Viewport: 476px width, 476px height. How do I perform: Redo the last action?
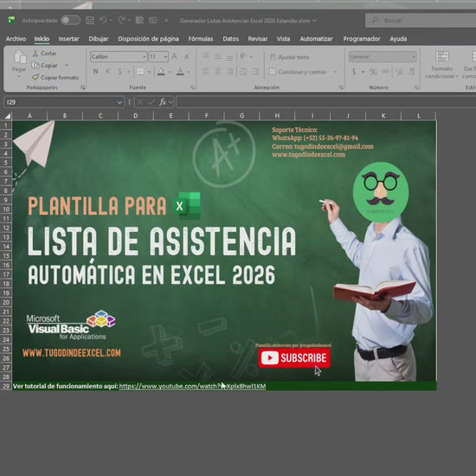click(121, 21)
